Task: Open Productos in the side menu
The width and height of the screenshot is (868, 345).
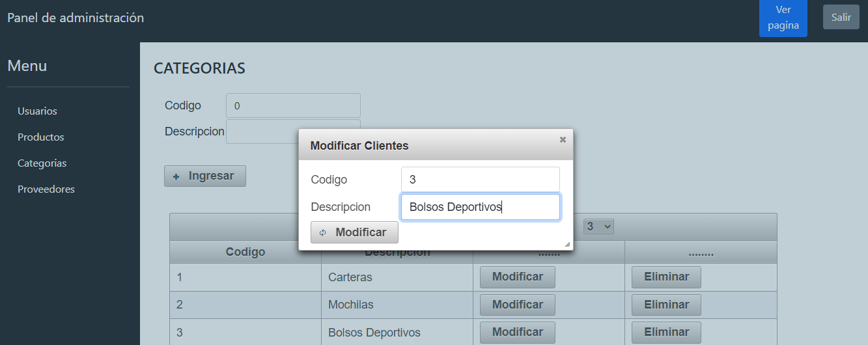Action: click(x=40, y=137)
